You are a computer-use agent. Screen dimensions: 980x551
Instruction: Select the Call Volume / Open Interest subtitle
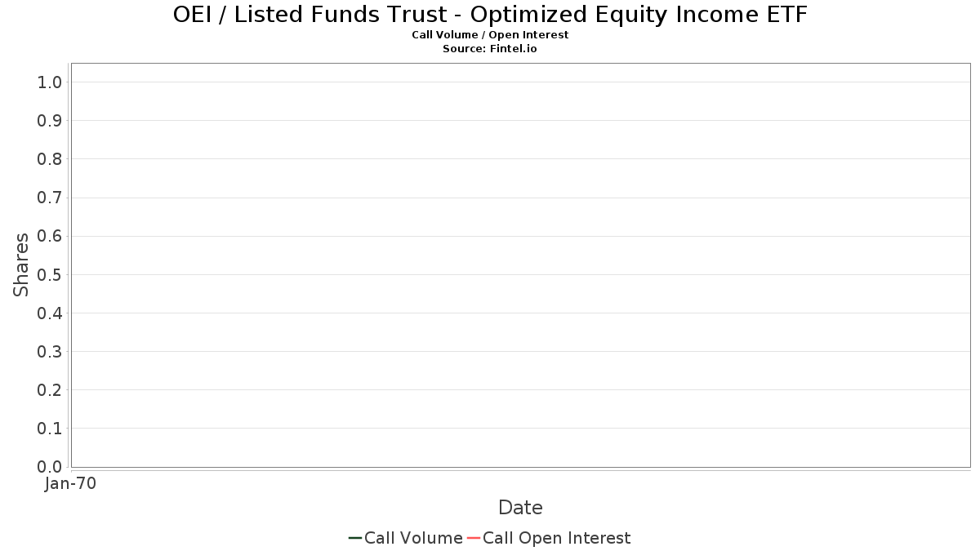pos(490,35)
